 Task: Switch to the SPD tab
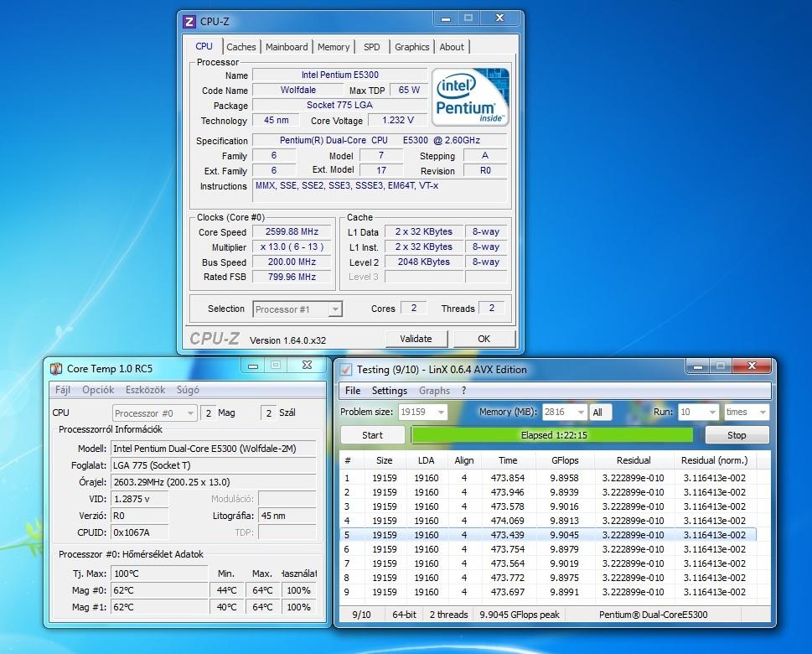coord(371,47)
